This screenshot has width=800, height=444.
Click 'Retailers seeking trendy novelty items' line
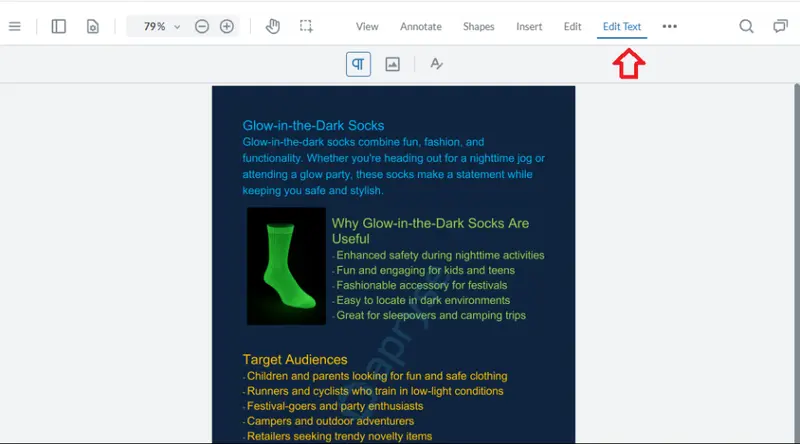click(x=337, y=436)
